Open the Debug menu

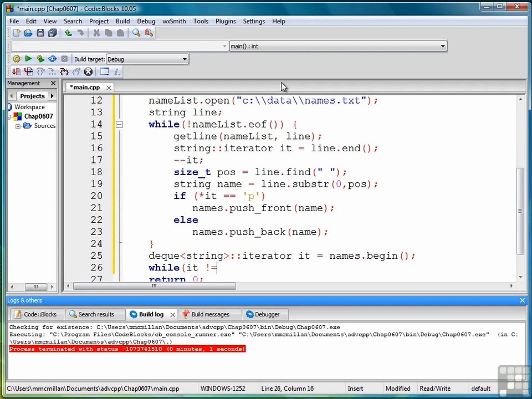pyautogui.click(x=146, y=21)
